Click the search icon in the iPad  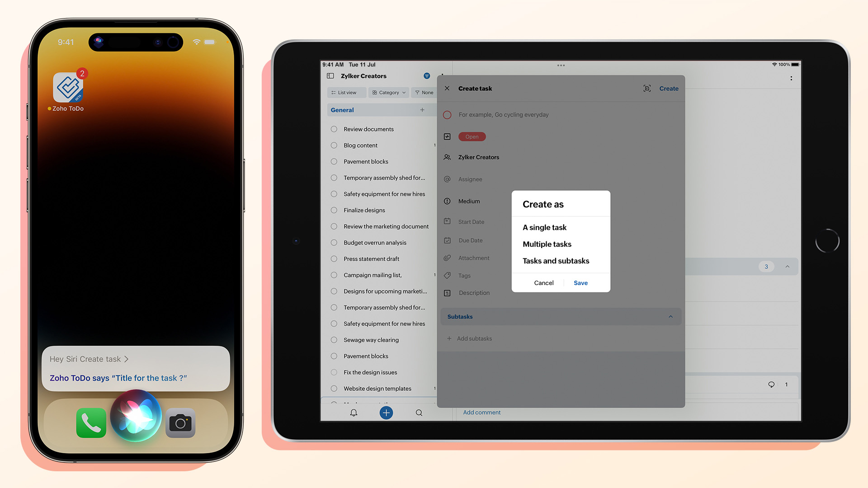(419, 413)
